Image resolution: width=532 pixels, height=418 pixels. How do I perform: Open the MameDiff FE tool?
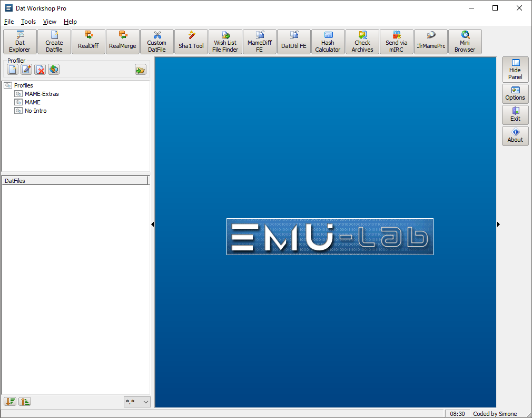pos(260,42)
